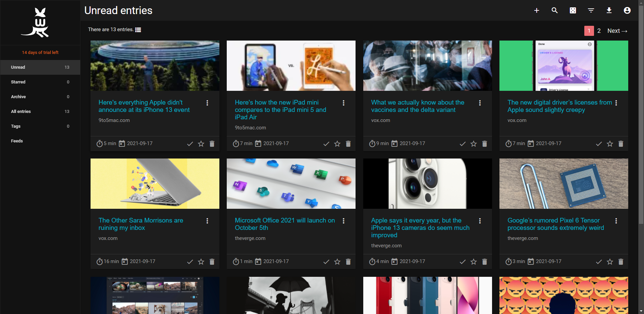The height and width of the screenshot is (314, 644).
Task: Delete the iPhone 13 event article
Action: (212, 144)
